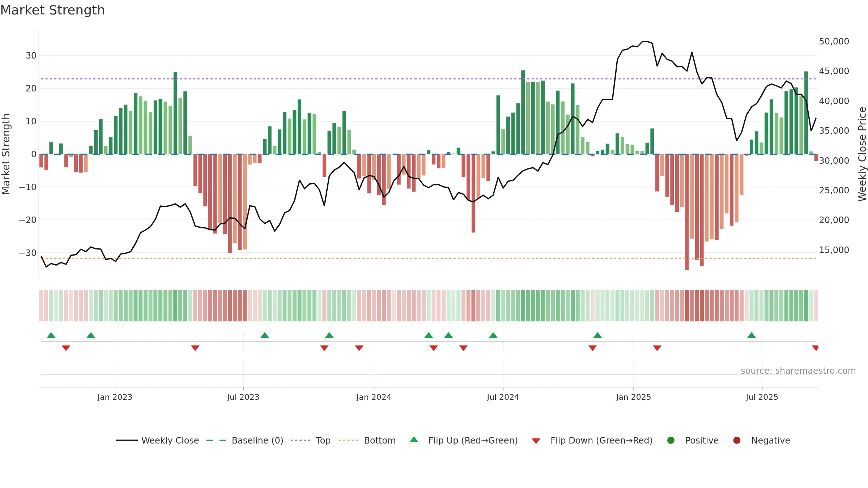The width and height of the screenshot is (868, 488).
Task: Click the first red flip-down marker on the left
Action: pyautogui.click(x=66, y=348)
